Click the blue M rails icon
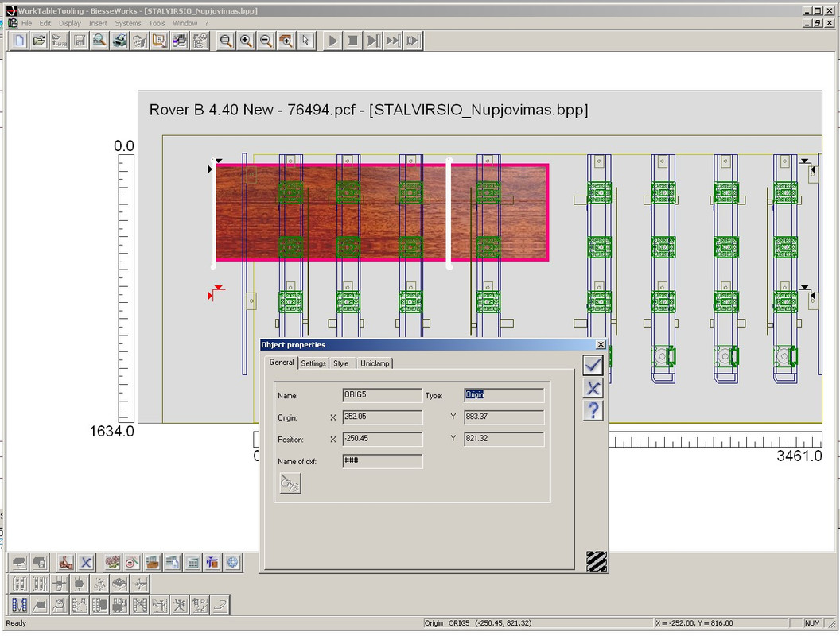Image resolution: width=840 pixels, height=636 pixels. tap(19, 606)
